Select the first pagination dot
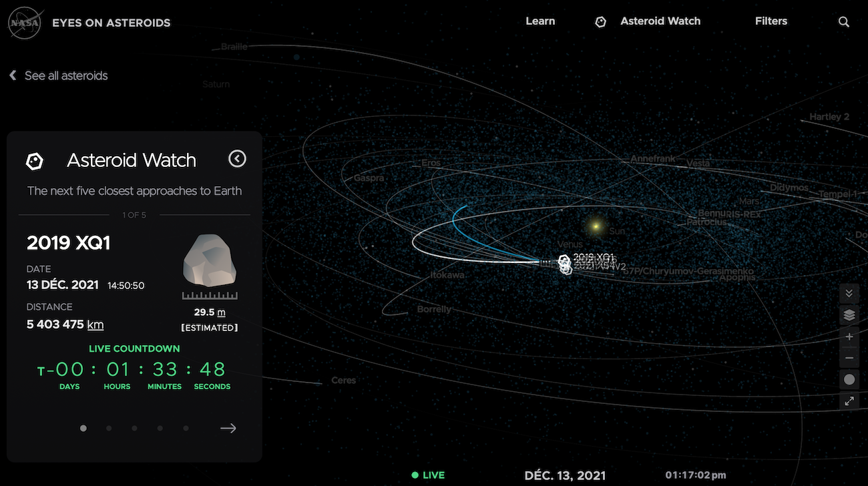 click(83, 429)
